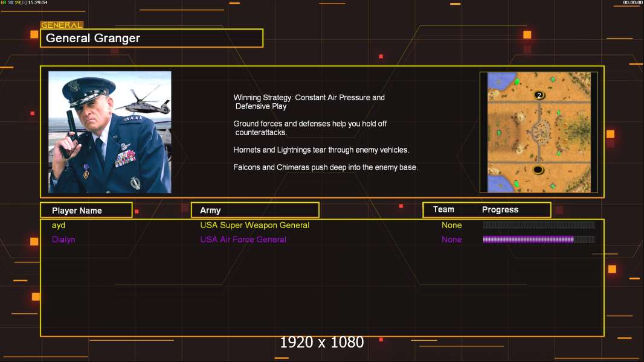Click ayd's team value None
Image resolution: width=644 pixels, height=362 pixels.
click(452, 225)
